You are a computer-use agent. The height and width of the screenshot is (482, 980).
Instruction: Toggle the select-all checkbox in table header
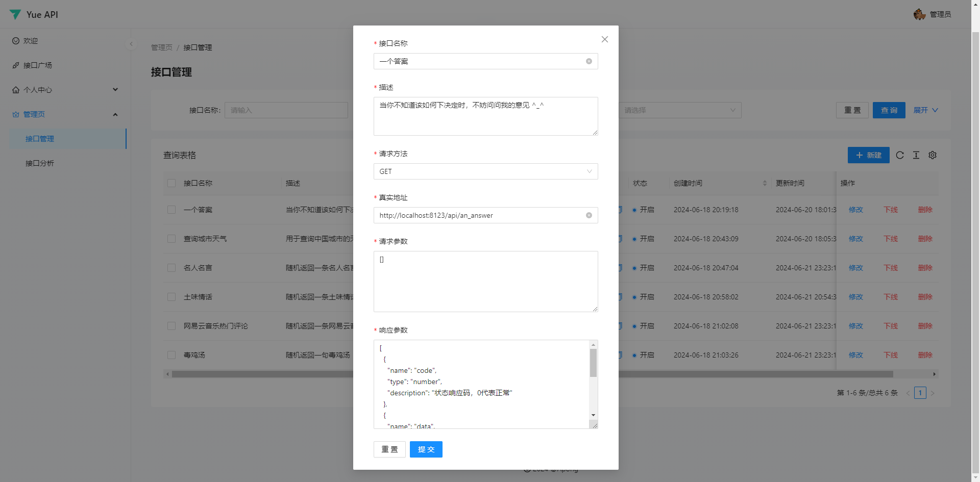tap(171, 183)
